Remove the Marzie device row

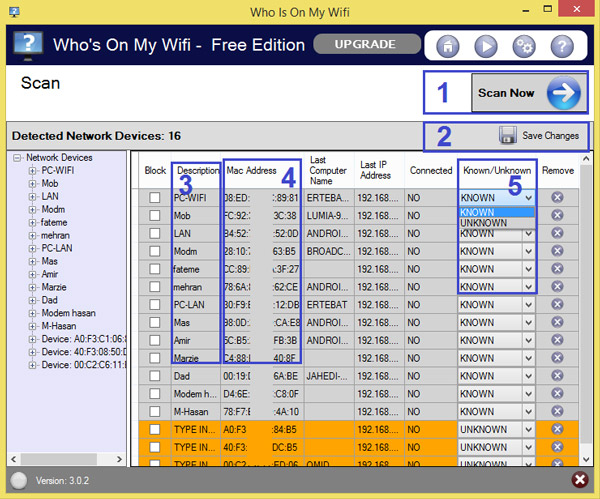tap(557, 358)
